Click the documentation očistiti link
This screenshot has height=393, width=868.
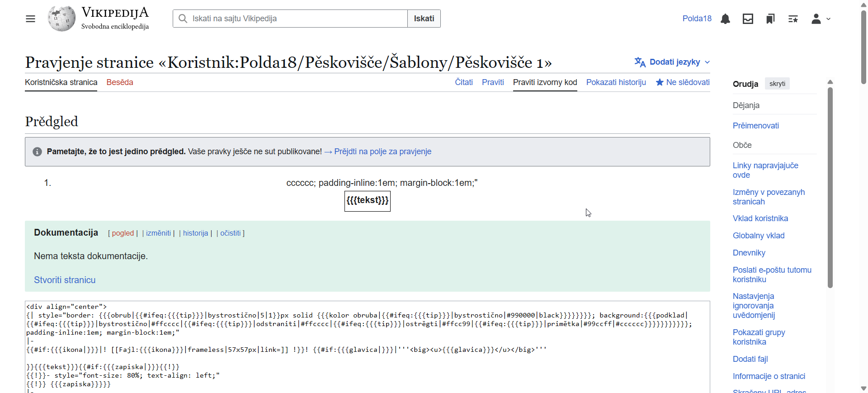[231, 233]
